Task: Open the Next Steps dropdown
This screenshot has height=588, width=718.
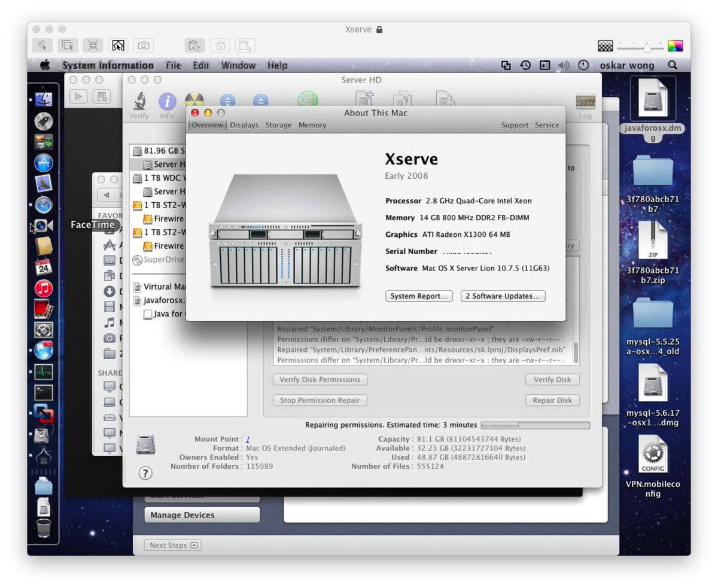Action: tap(173, 545)
